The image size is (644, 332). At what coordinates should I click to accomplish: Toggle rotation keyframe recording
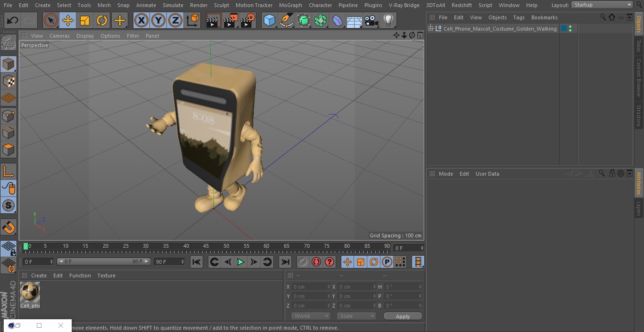click(374, 262)
